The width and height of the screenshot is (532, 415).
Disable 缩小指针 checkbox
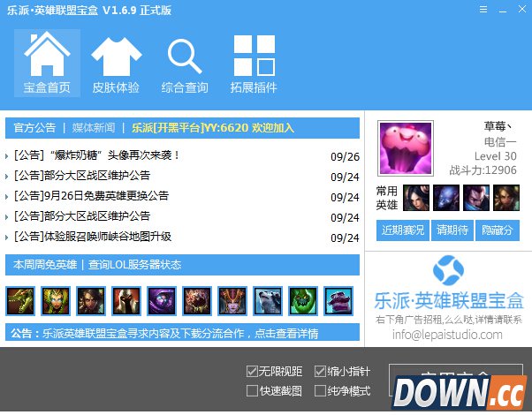320,371
